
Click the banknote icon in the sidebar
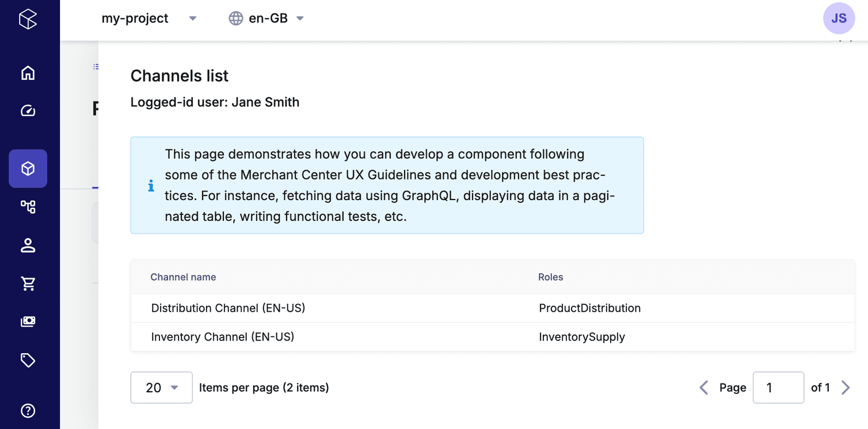[28, 321]
